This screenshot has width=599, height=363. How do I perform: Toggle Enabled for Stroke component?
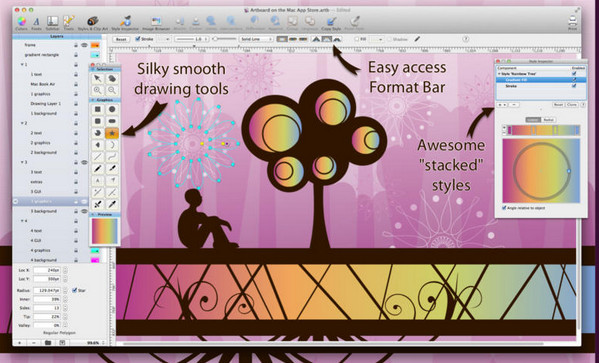pyautogui.click(x=574, y=86)
